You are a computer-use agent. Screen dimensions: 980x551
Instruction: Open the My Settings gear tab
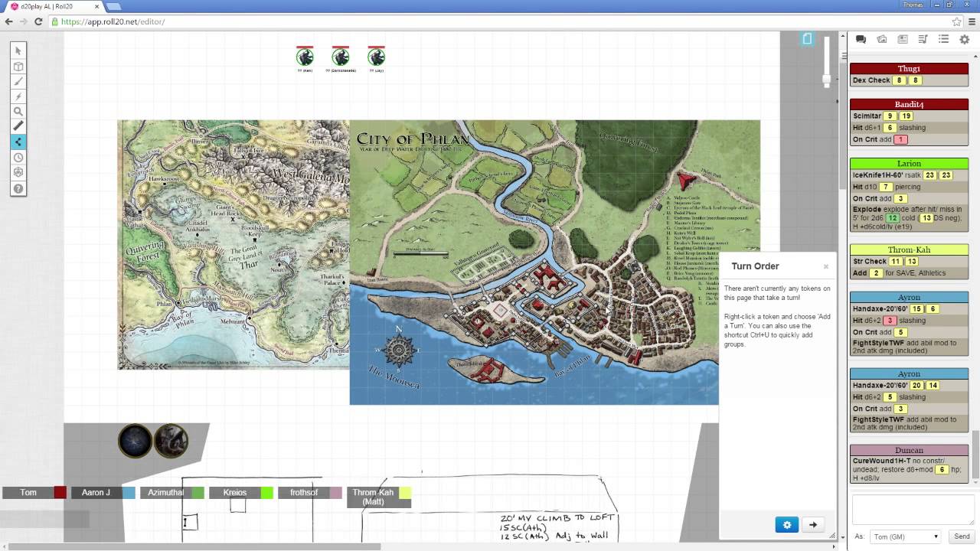tap(965, 40)
